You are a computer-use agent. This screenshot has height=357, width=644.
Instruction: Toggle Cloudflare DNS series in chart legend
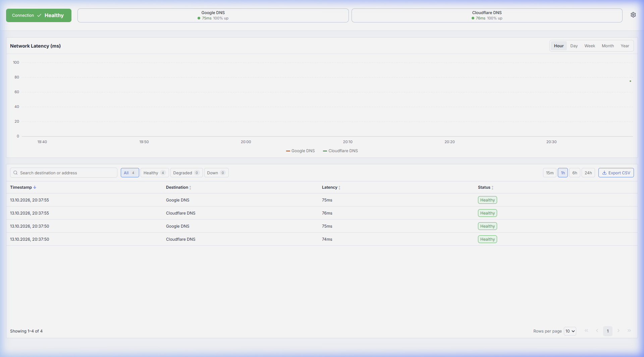340,151
